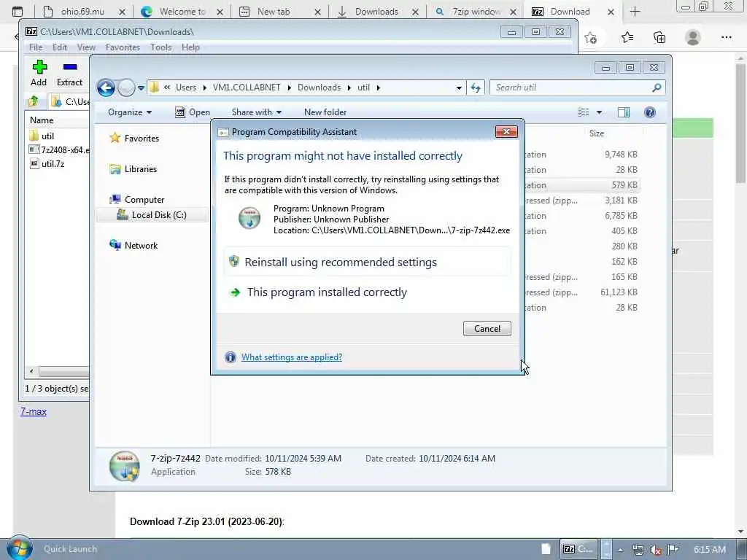
Task: Click the 7-Zip taskbar button
Action: (578, 549)
